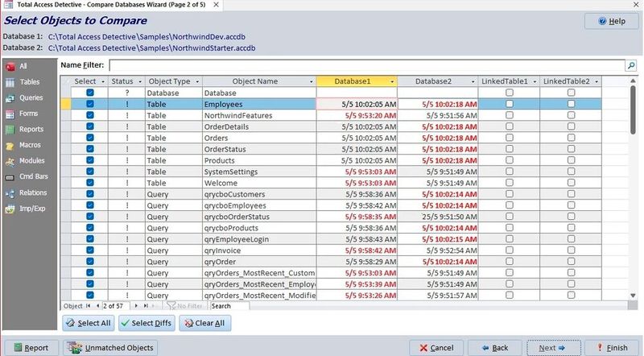Click the All category icon in sidebar
644x356 pixels.
(x=10, y=67)
